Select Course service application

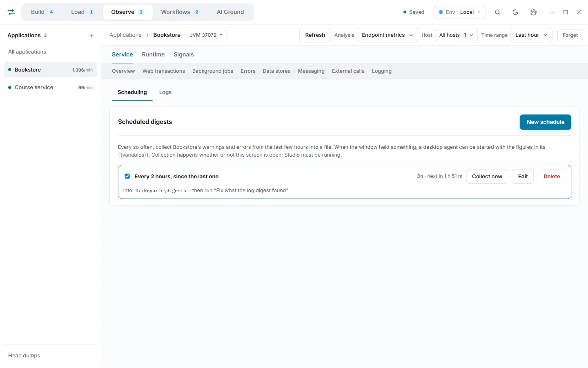click(51, 88)
